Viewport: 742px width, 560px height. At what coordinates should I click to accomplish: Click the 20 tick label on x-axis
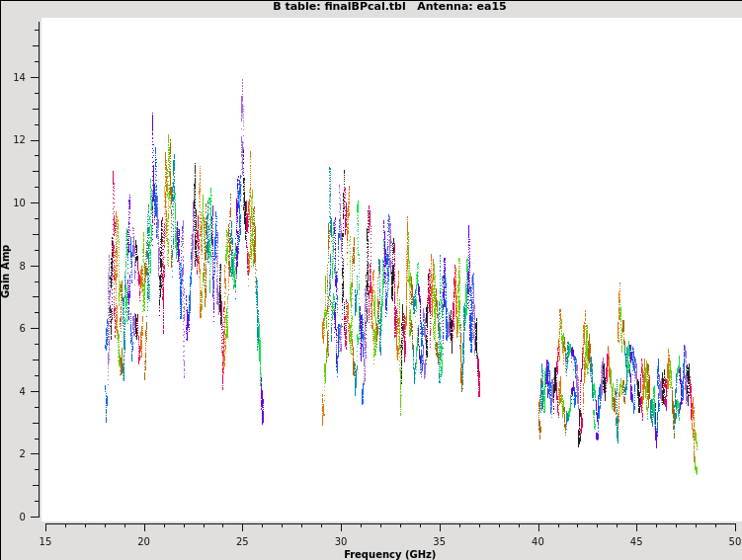click(x=144, y=540)
